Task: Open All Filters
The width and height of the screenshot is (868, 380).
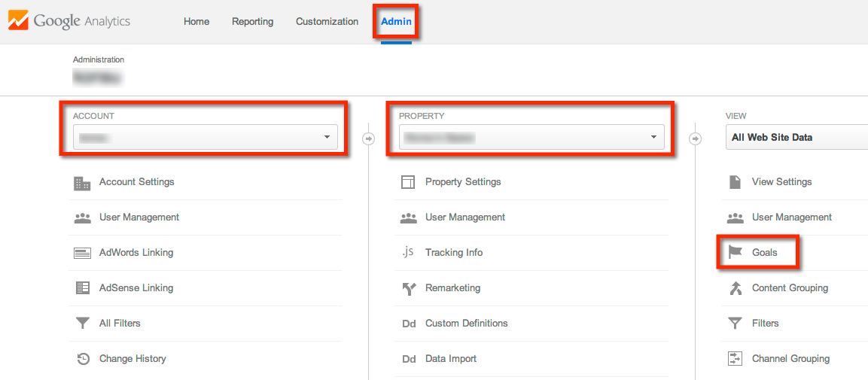Action: 120,323
